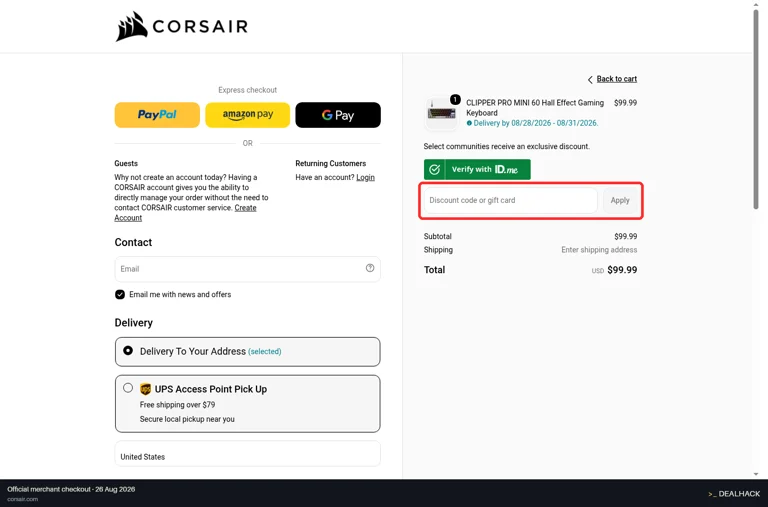The image size is (768, 507).
Task: Go Back to cart
Action: [617, 79]
